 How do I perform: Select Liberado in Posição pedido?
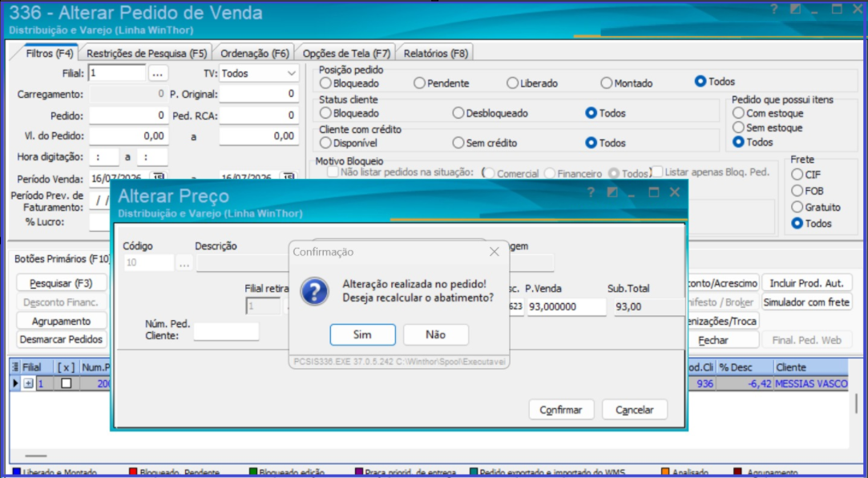click(x=532, y=83)
